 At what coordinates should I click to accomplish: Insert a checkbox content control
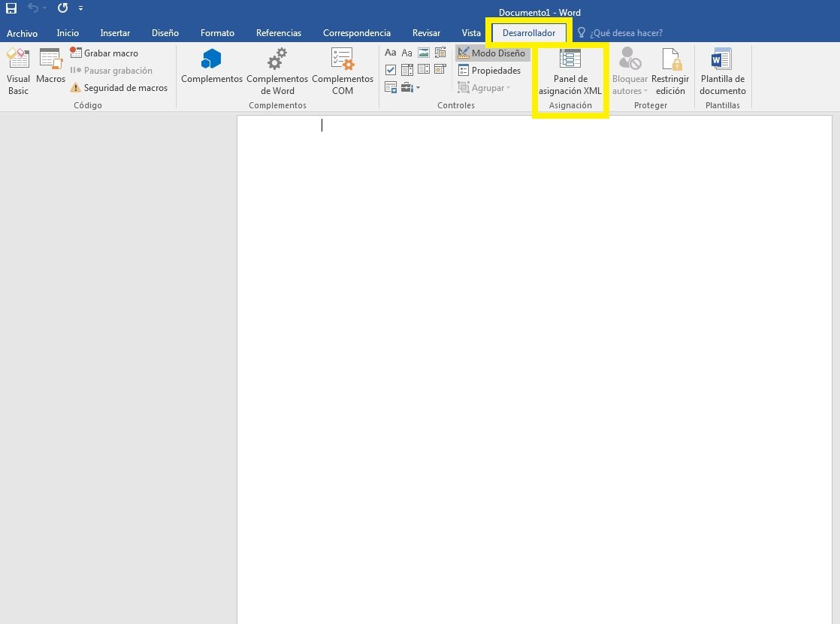[391, 70]
